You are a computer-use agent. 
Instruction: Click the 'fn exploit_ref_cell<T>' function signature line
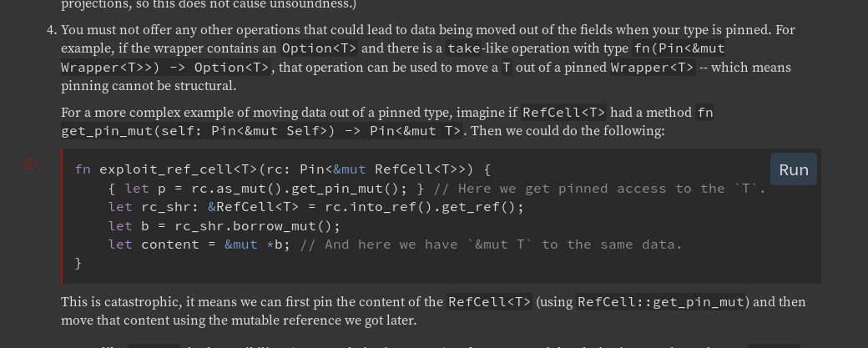coord(283,169)
